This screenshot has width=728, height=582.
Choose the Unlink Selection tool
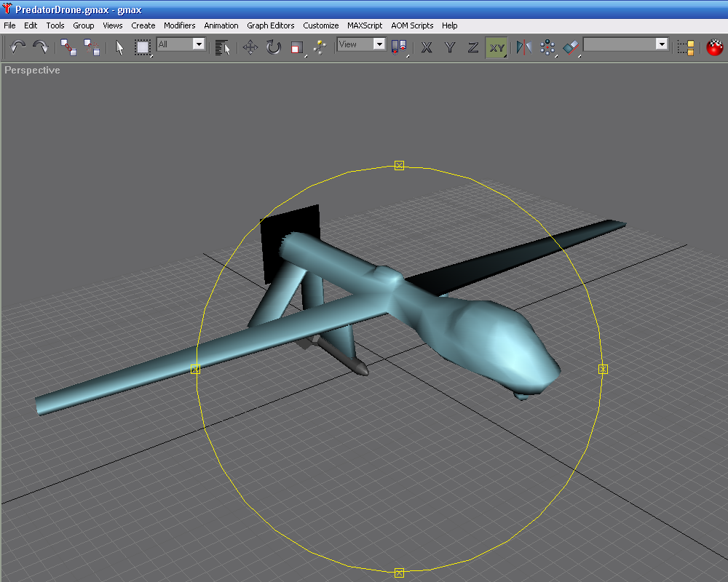tap(92, 47)
